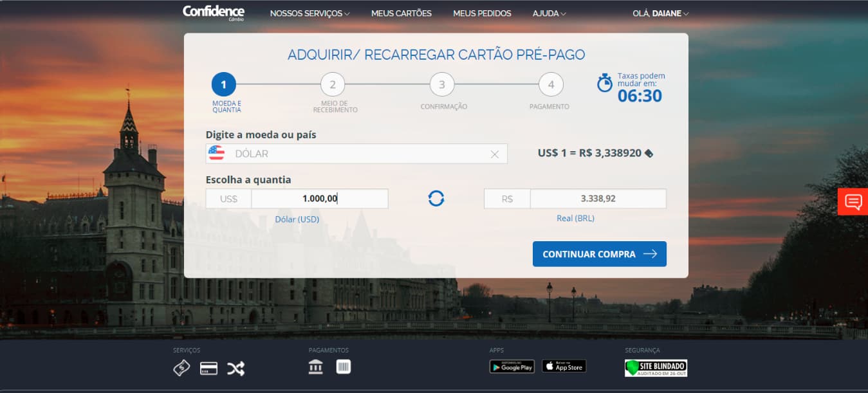Click the US$ amount input field
This screenshot has width=868, height=393.
tap(319, 199)
